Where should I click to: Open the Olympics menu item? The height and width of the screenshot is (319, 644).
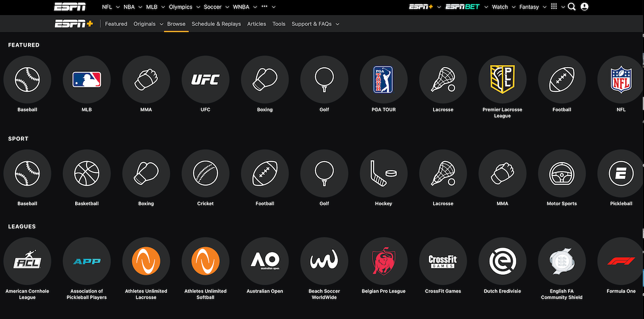pos(181,7)
